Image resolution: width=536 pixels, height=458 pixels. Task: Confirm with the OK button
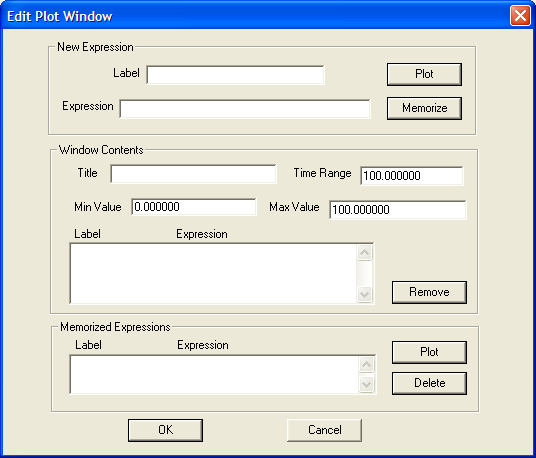coord(165,430)
